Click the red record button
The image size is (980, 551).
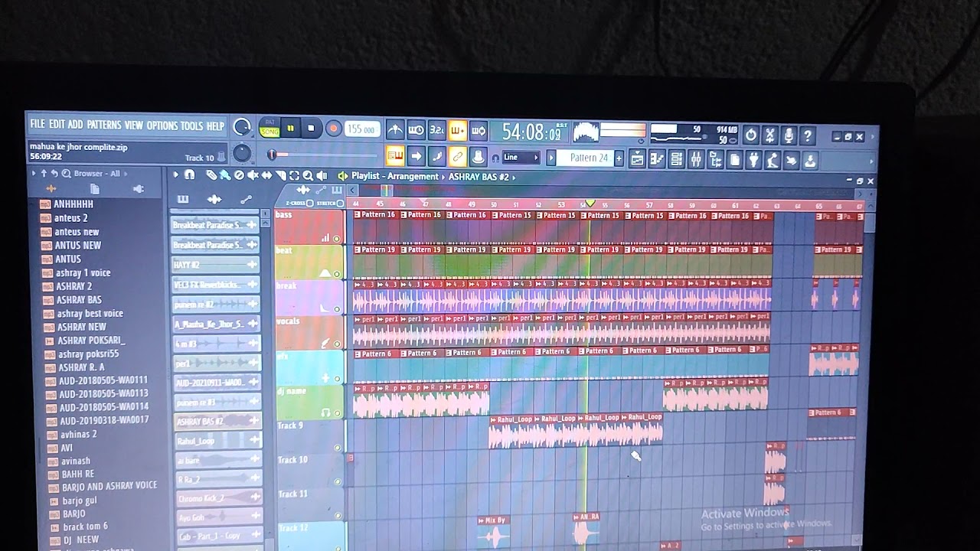(x=333, y=129)
